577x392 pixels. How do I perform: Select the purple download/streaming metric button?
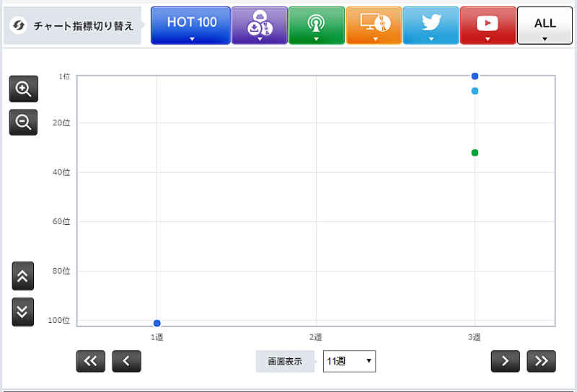(259, 26)
